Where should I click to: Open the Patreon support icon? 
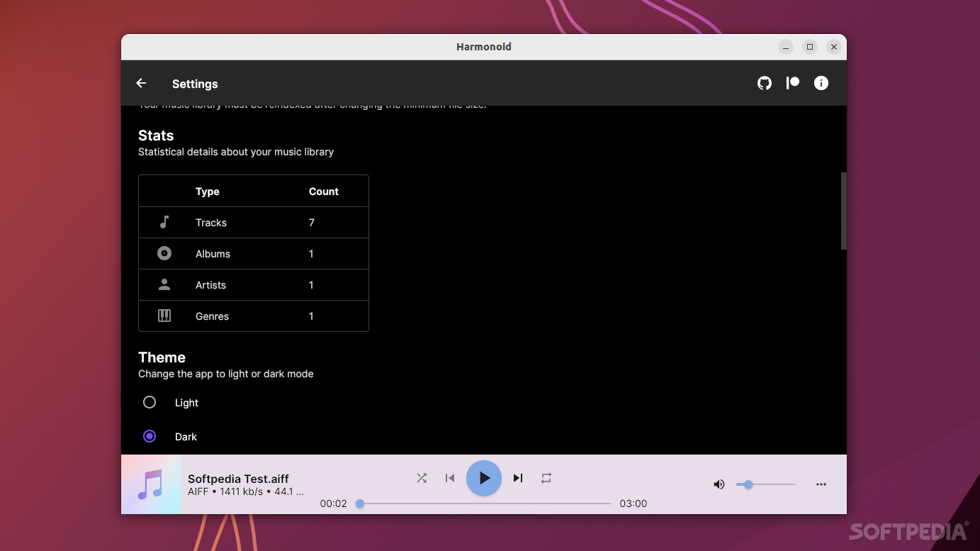(x=792, y=83)
